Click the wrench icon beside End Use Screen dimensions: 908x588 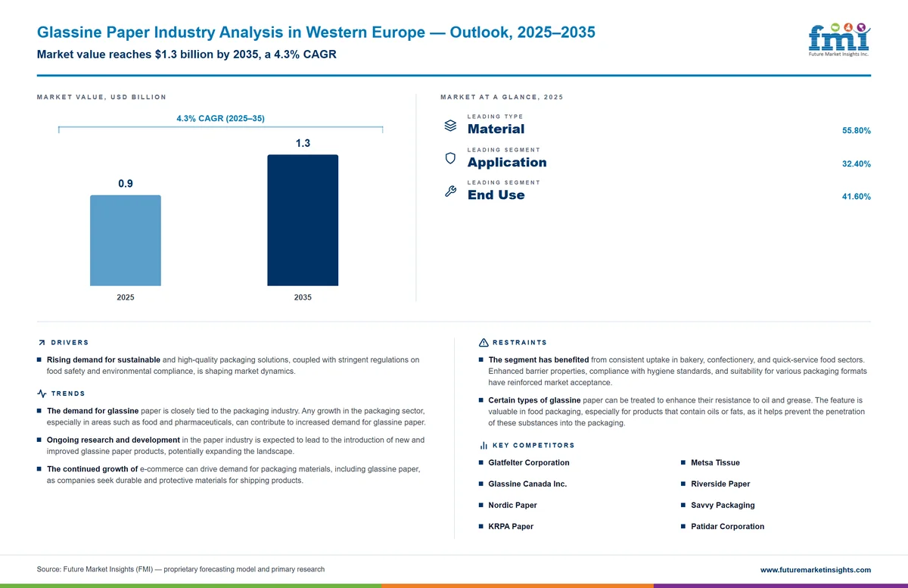point(450,191)
